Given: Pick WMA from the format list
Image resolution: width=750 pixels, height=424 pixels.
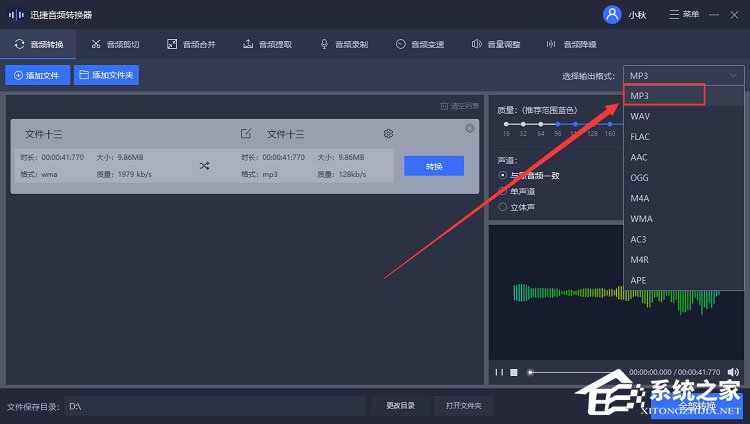Looking at the screenshot, I should point(684,219).
